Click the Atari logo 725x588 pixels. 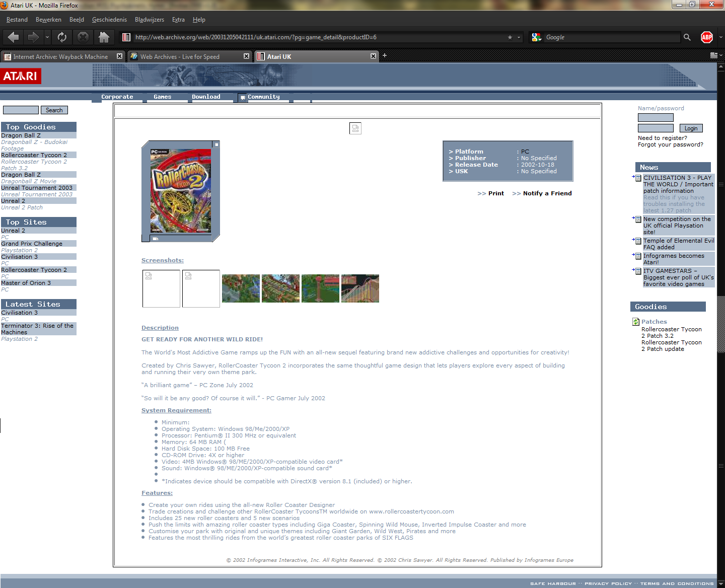(x=21, y=76)
